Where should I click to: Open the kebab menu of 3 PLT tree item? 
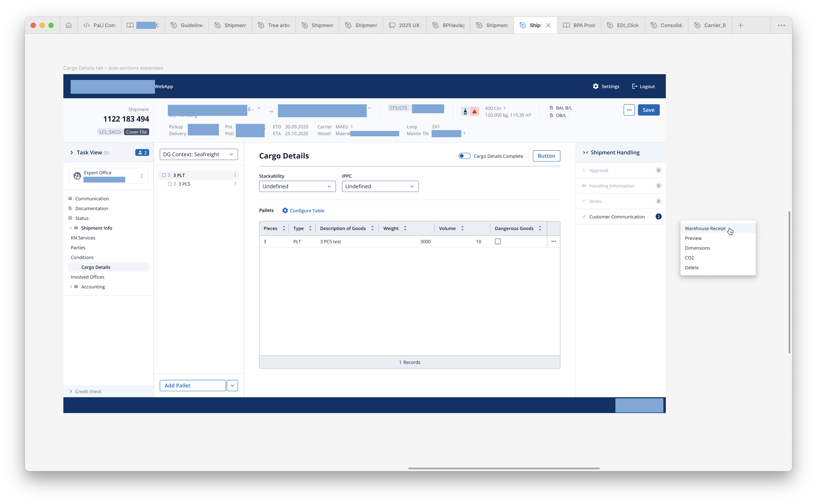[235, 175]
